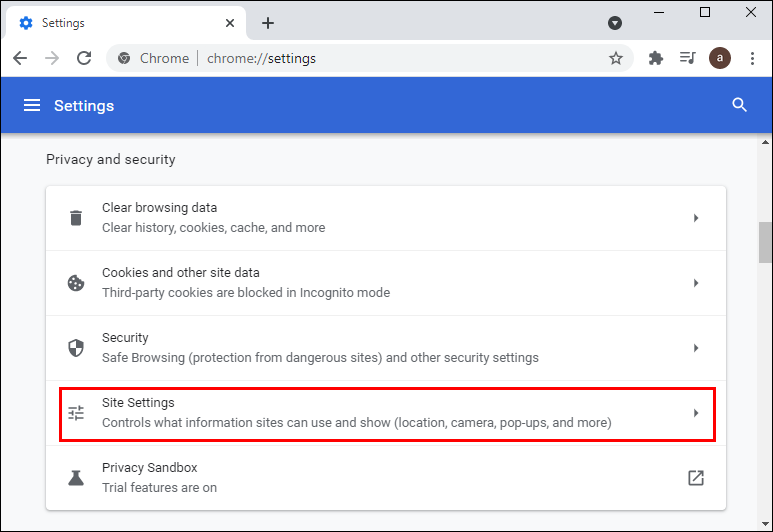Click the media control toolbar icon
The width and height of the screenshot is (773, 532).
[x=687, y=58]
